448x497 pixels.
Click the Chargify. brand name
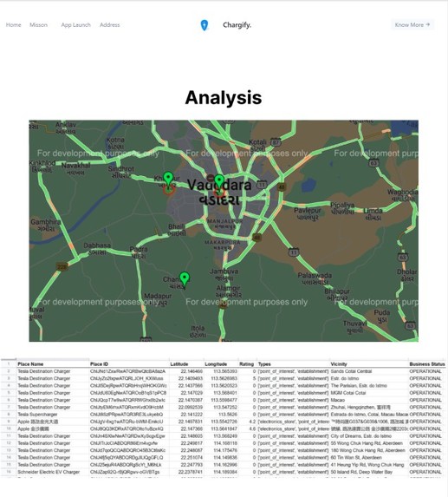pyautogui.click(x=237, y=25)
